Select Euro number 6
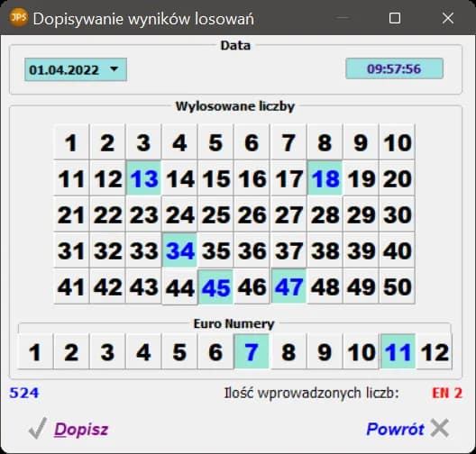The height and width of the screenshot is (454, 476). [215, 351]
